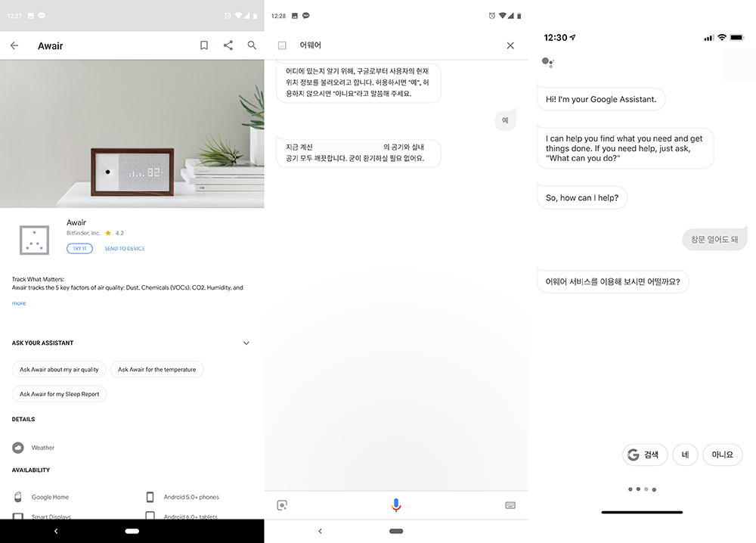Choose "Ask Awair for the temperature" chip
Image resolution: width=756 pixels, height=543 pixels.
pos(156,369)
